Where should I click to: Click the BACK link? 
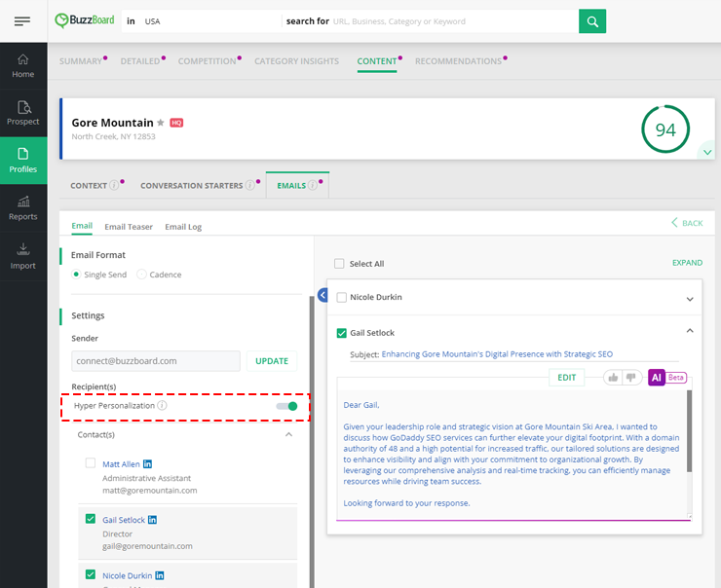687,223
